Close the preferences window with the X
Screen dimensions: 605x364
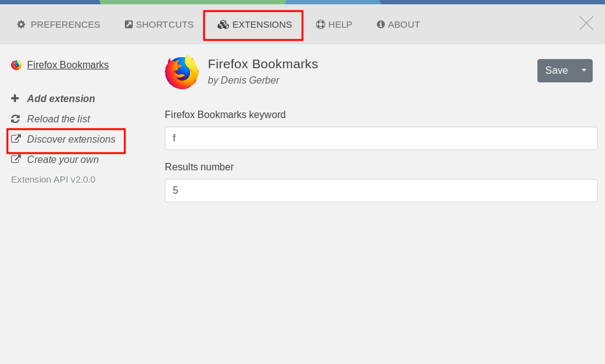[586, 23]
